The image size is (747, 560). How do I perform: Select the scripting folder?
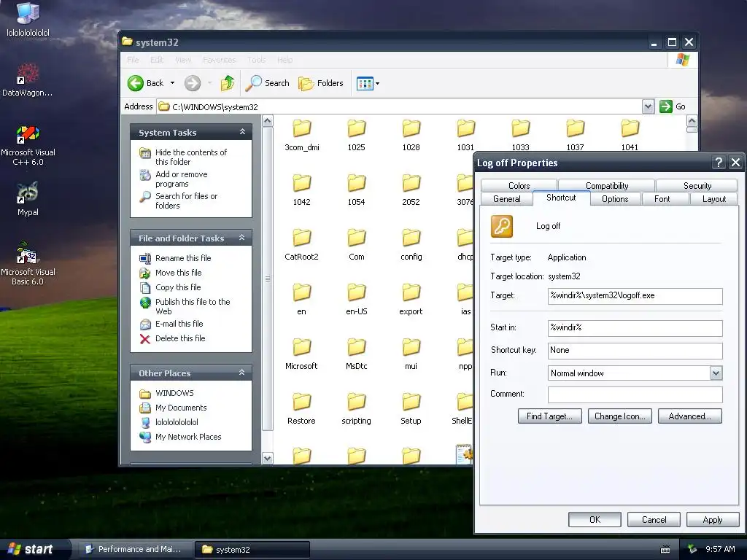[356, 409]
